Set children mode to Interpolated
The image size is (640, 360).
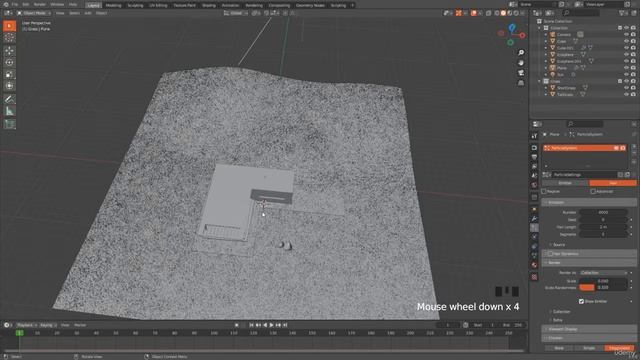(619, 348)
